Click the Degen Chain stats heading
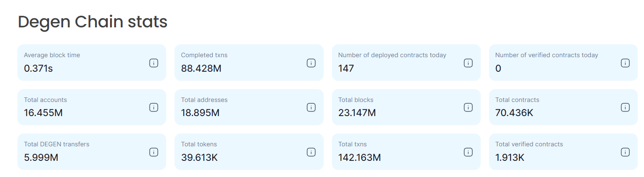 [93, 22]
